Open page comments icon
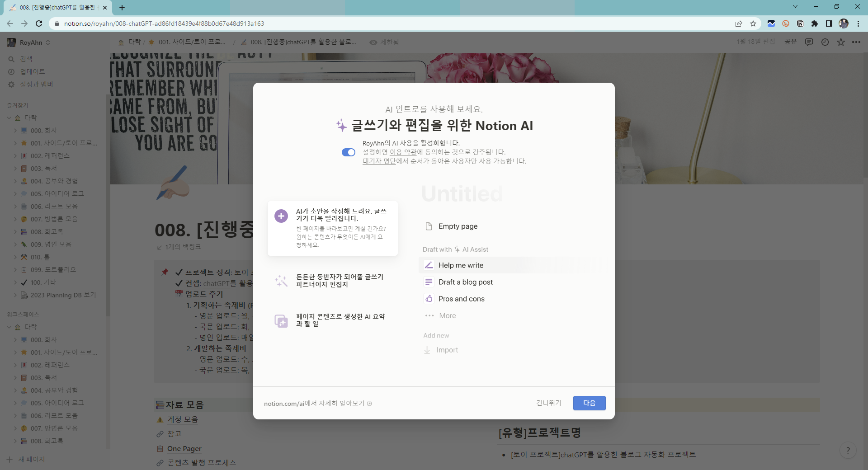This screenshot has height=470, width=868. pos(809,42)
